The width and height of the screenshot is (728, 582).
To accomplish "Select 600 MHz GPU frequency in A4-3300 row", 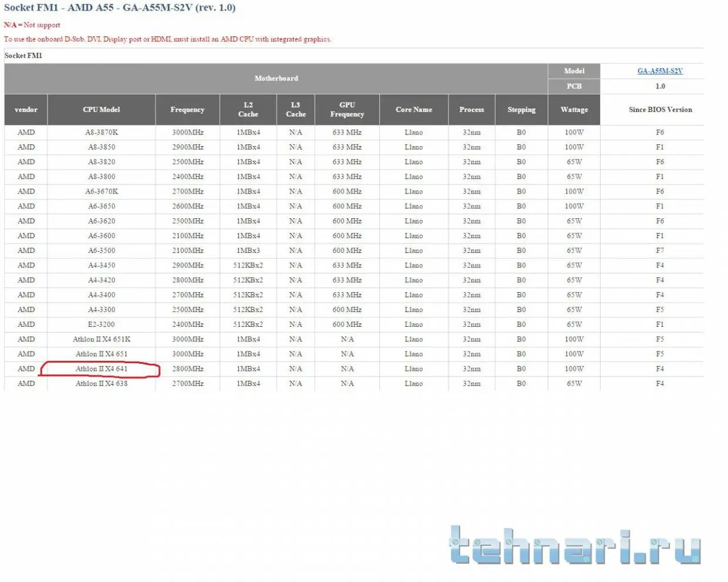I will 347,310.
